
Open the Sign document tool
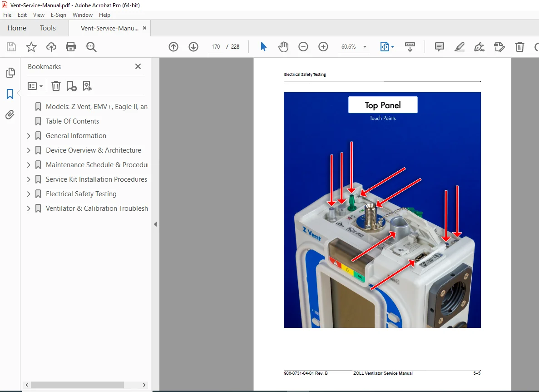pyautogui.click(x=479, y=47)
